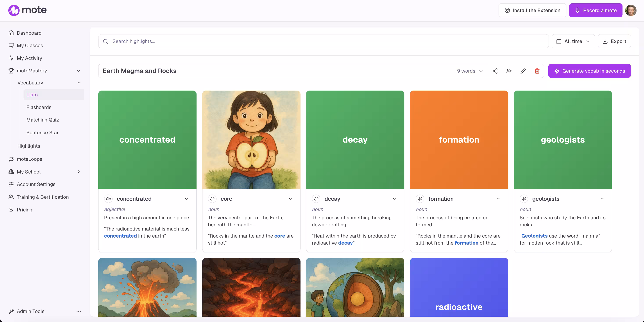Share the Earth Magma and Rocks list
Viewport: 644px width, 322px height.
(495, 71)
